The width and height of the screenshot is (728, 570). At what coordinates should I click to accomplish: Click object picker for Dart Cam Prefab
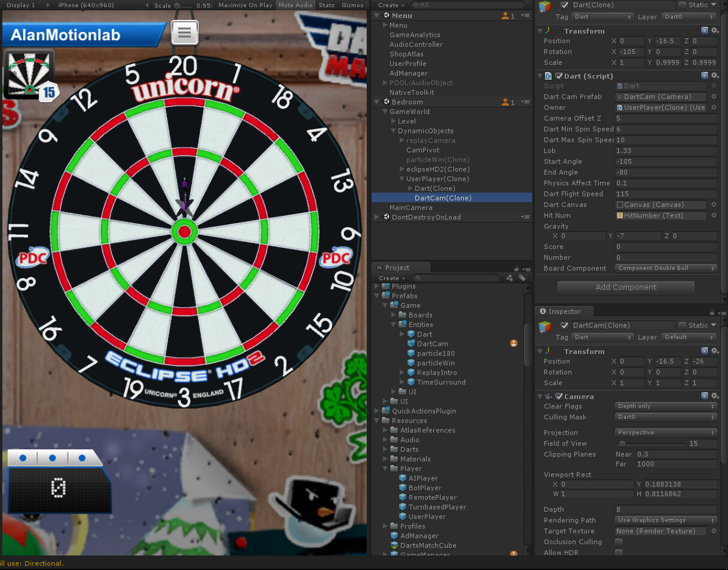pos(714,97)
